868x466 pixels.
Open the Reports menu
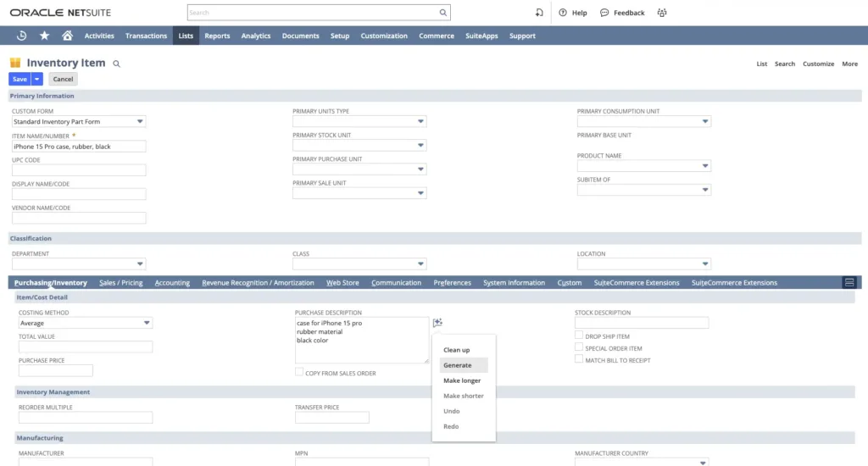(x=217, y=36)
